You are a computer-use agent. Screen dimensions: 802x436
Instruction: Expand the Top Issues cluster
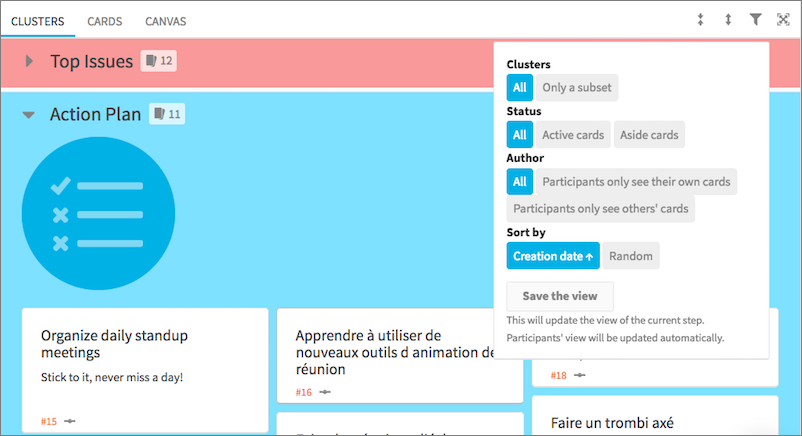tap(29, 61)
